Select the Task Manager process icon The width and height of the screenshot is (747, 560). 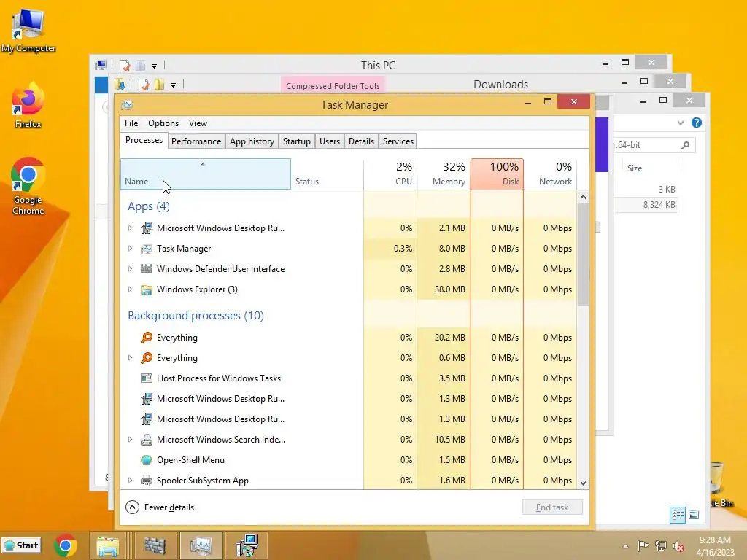[x=146, y=249]
